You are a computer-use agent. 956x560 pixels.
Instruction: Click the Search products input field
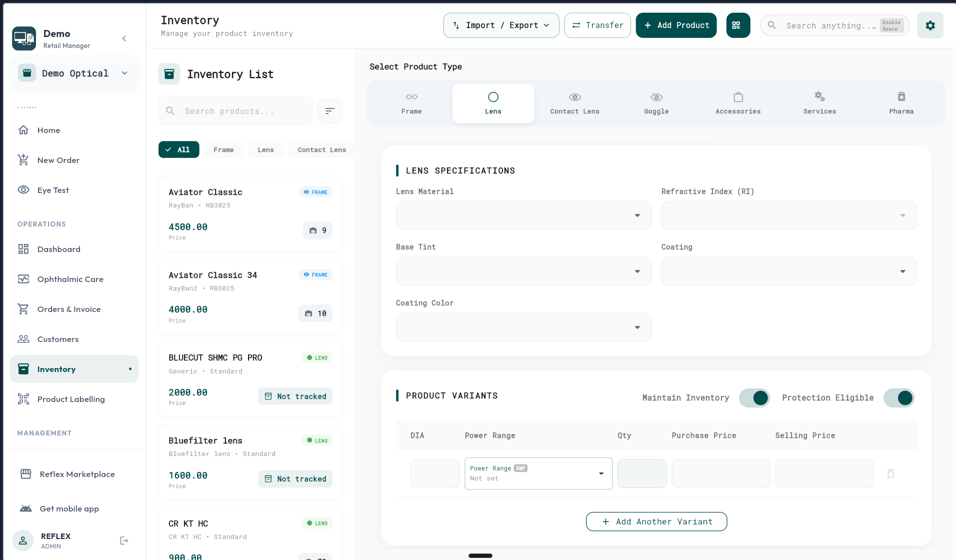pyautogui.click(x=235, y=111)
